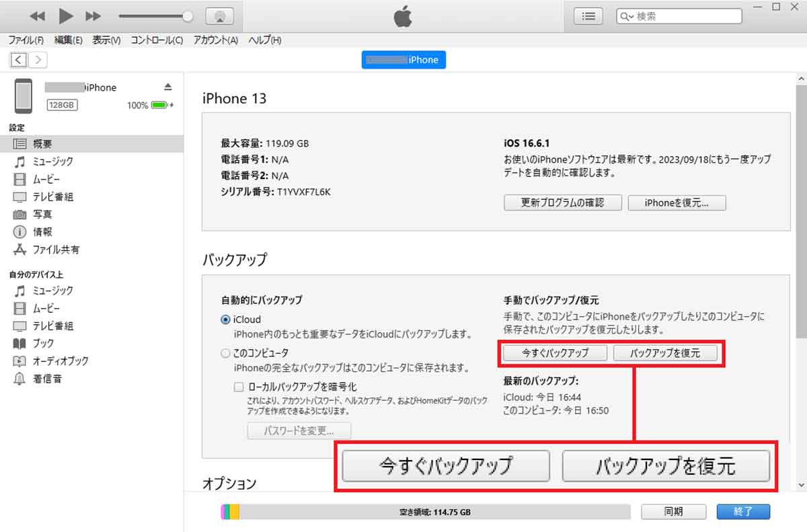Image resolution: width=807 pixels, height=532 pixels.
Task: Enable ローカルバックアップを暗号化 checkbox
Action: click(239, 387)
